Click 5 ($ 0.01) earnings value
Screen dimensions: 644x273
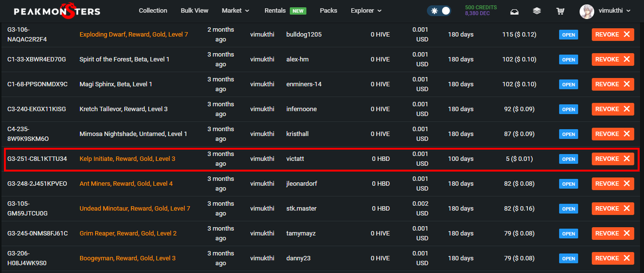tap(519, 159)
